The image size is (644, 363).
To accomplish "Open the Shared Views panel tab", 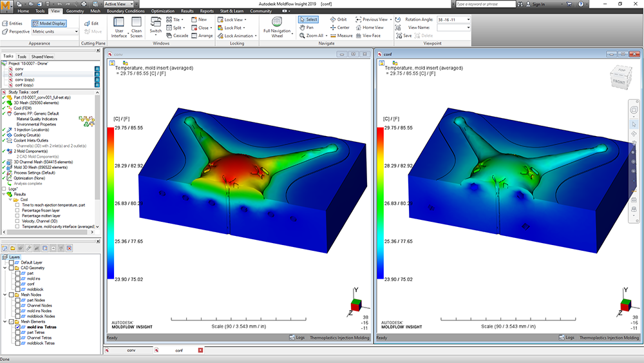I will (x=43, y=57).
